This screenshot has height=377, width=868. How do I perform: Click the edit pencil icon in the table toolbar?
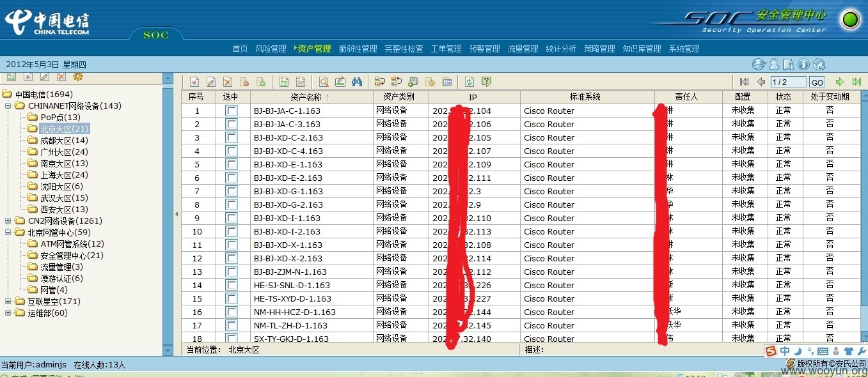210,82
